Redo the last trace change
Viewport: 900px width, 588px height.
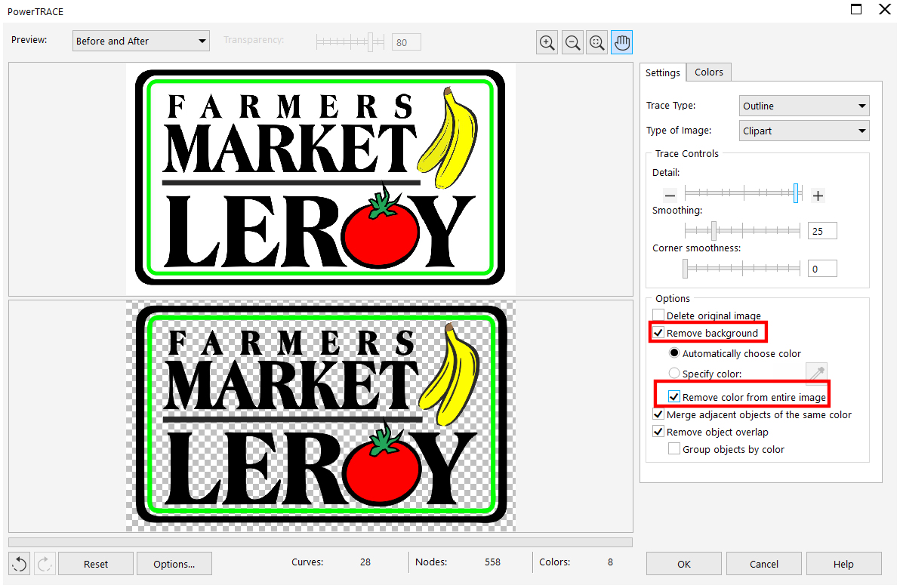pyautogui.click(x=44, y=563)
